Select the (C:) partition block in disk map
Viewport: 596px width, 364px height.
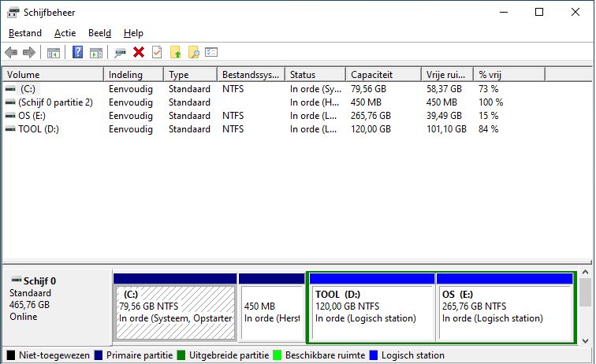175,307
